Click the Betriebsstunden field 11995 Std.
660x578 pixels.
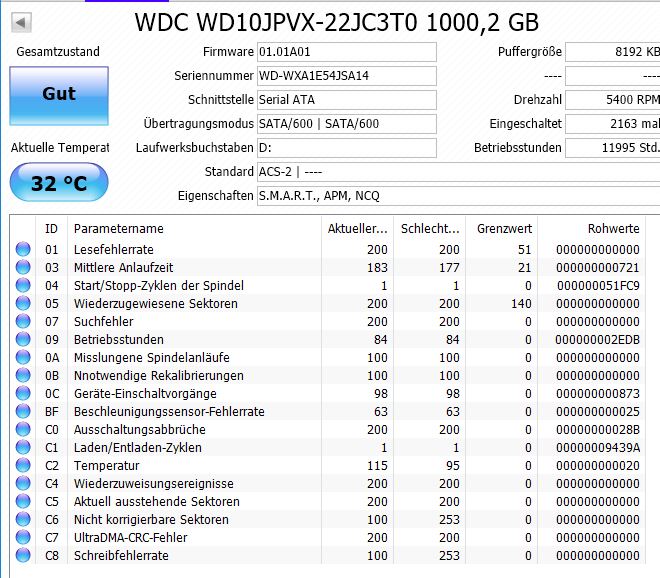tap(612, 148)
